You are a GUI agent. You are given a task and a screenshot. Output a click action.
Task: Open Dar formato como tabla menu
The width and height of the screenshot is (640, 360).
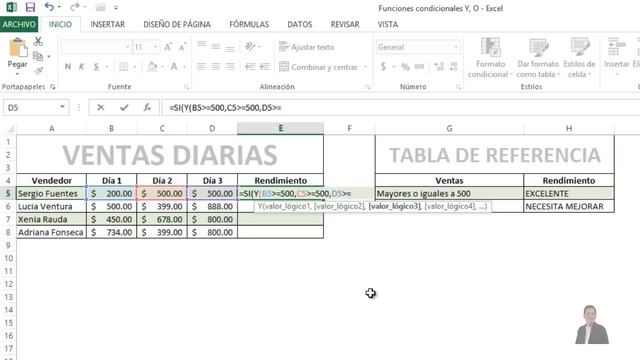click(x=538, y=58)
